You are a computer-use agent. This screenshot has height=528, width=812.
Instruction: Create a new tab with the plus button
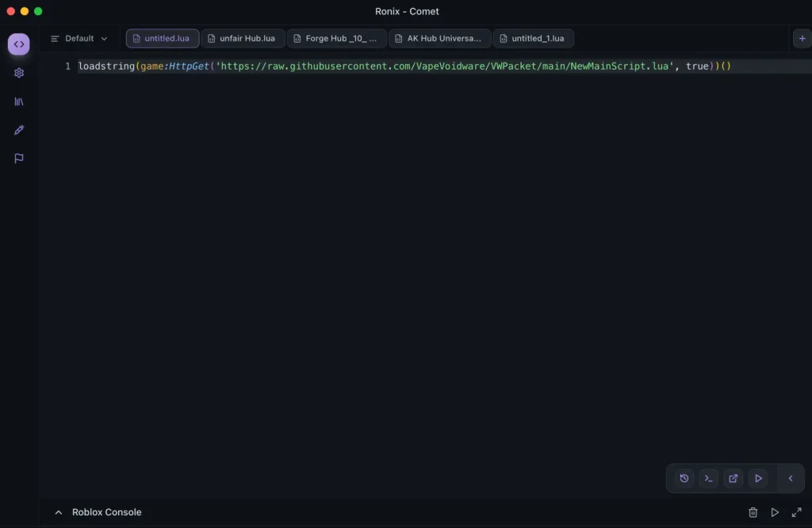point(801,37)
